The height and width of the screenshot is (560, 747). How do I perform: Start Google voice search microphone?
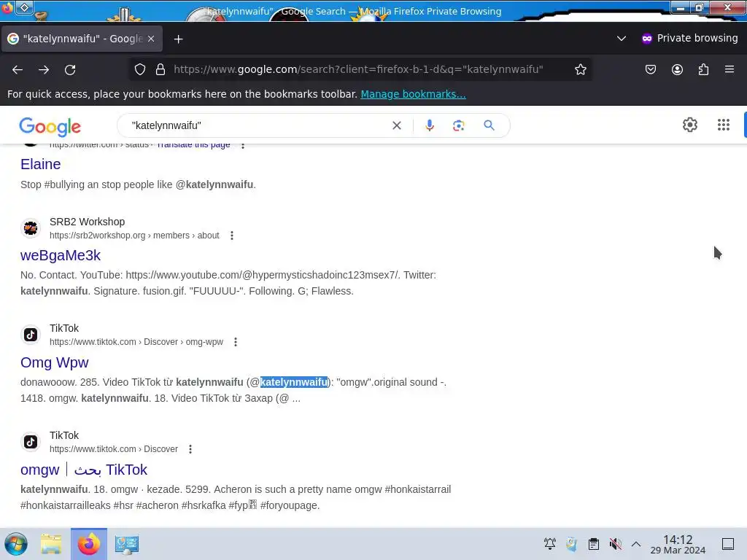tap(429, 125)
